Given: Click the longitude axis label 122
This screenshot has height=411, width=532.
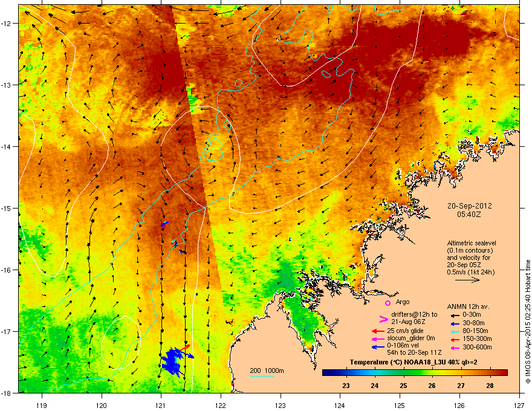Looking at the screenshot, I should tap(221, 405).
